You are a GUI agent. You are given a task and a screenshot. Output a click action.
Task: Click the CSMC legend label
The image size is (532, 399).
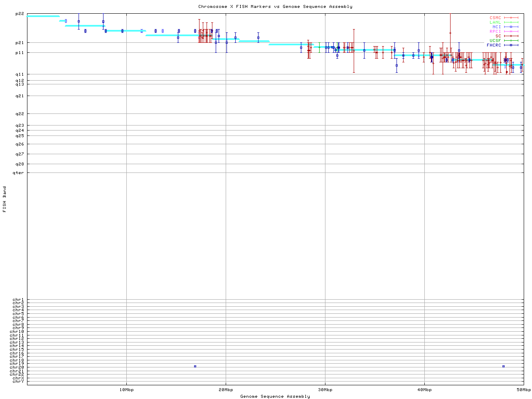(495, 18)
